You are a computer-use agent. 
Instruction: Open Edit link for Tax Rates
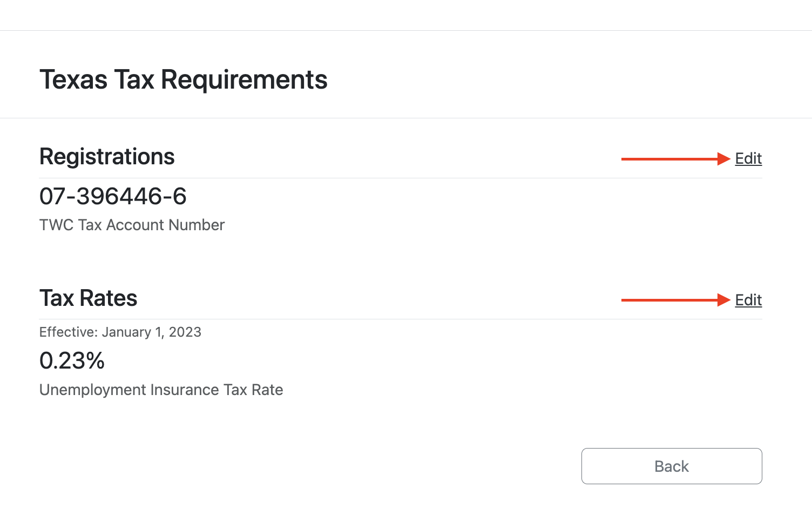[x=748, y=300]
